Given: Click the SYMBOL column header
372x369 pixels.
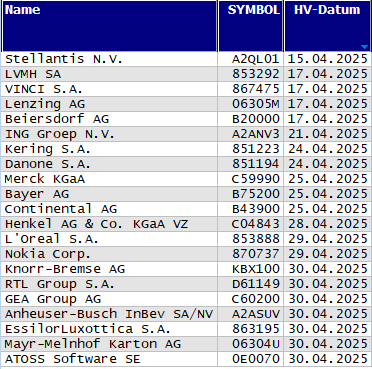Looking at the screenshot, I should (250, 26).
